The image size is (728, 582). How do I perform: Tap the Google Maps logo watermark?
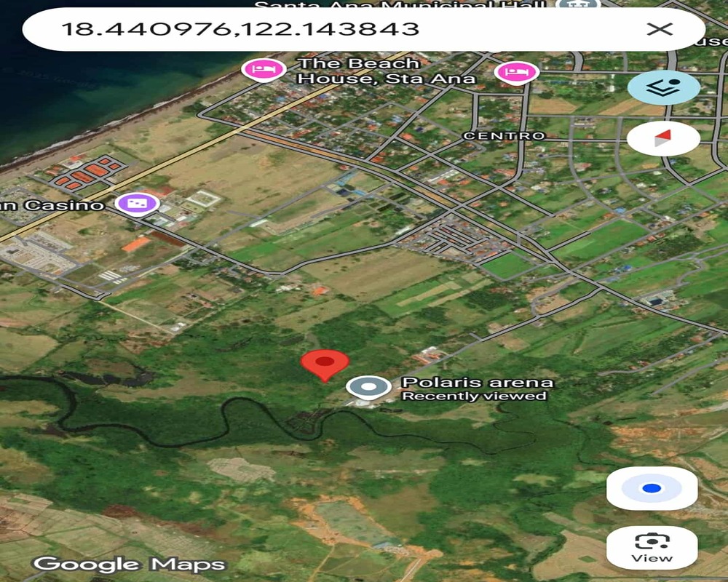point(130,564)
